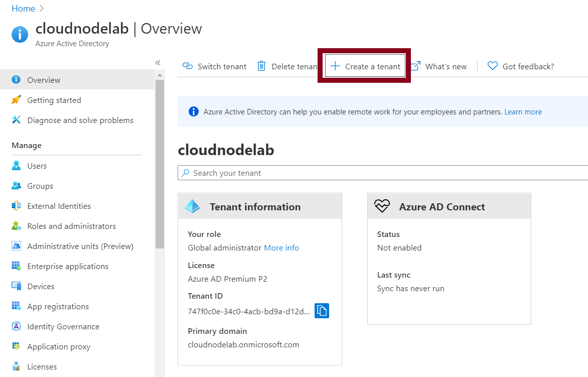
Task: Click the Getting started rocket icon
Action: tap(16, 100)
